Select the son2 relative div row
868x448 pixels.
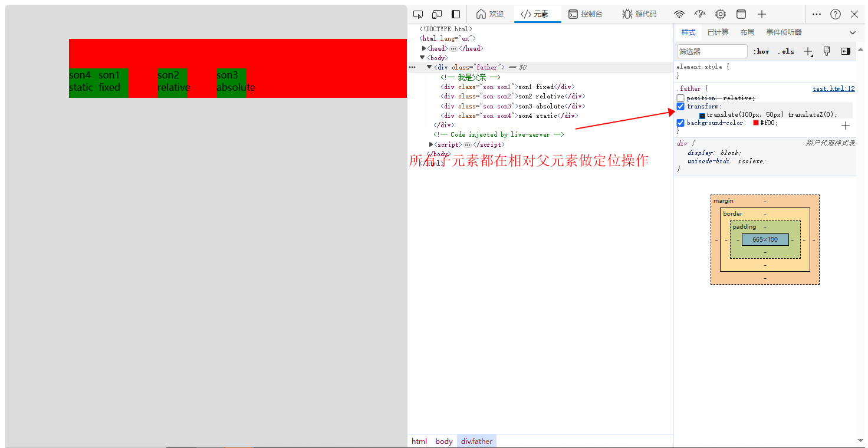coord(512,96)
